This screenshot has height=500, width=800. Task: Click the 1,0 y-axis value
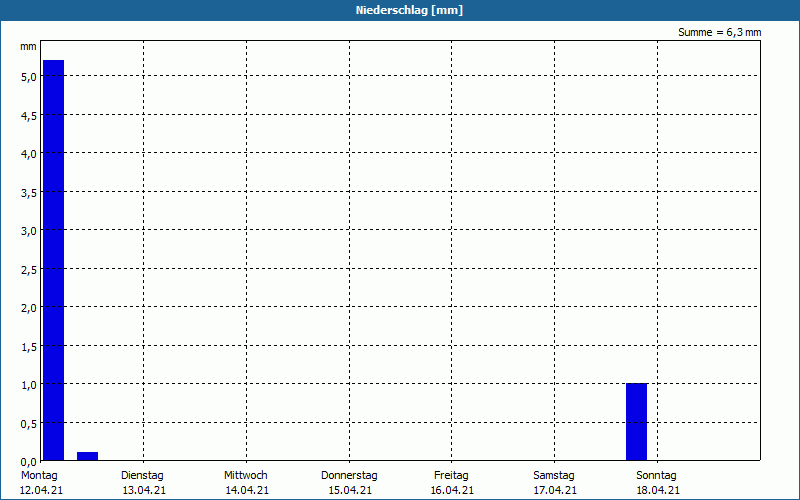click(x=29, y=385)
